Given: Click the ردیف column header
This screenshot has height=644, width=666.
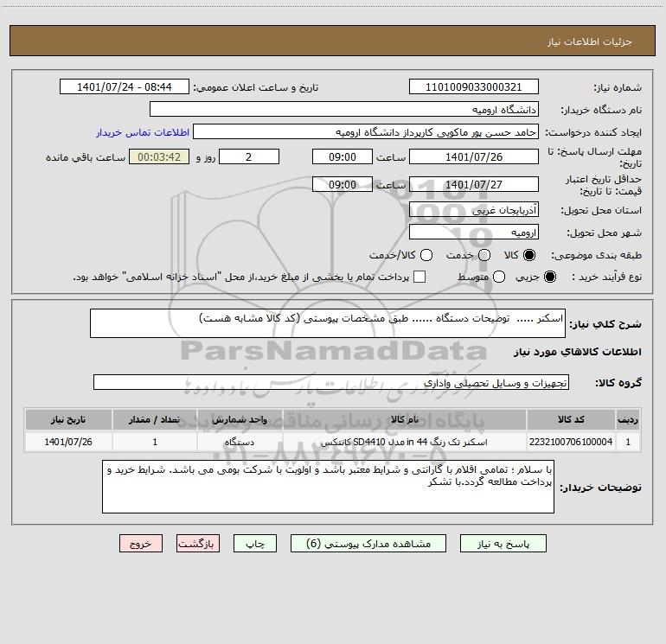Looking at the screenshot, I should click(628, 419).
